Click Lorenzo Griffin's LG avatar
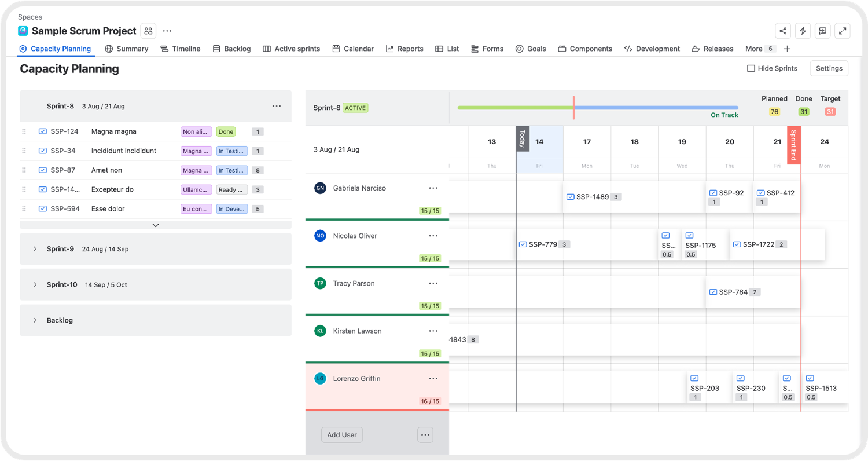Screen dimensions: 868x461 (x=320, y=379)
